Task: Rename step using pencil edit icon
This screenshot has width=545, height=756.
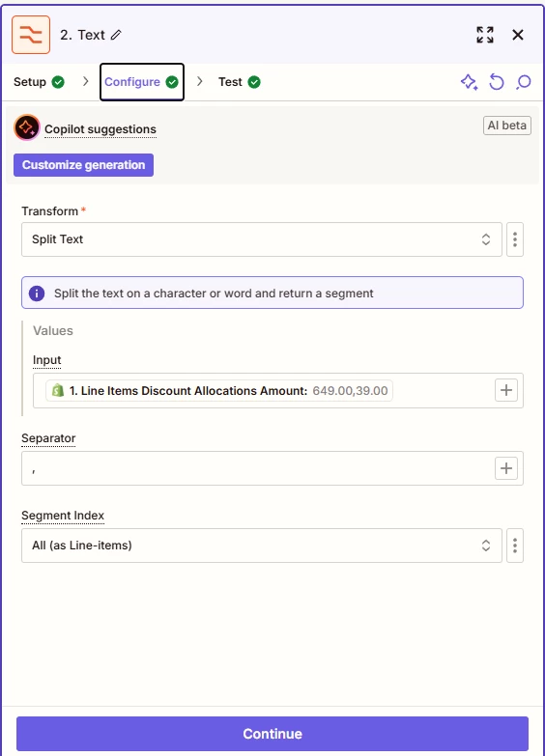Action: click(116, 35)
